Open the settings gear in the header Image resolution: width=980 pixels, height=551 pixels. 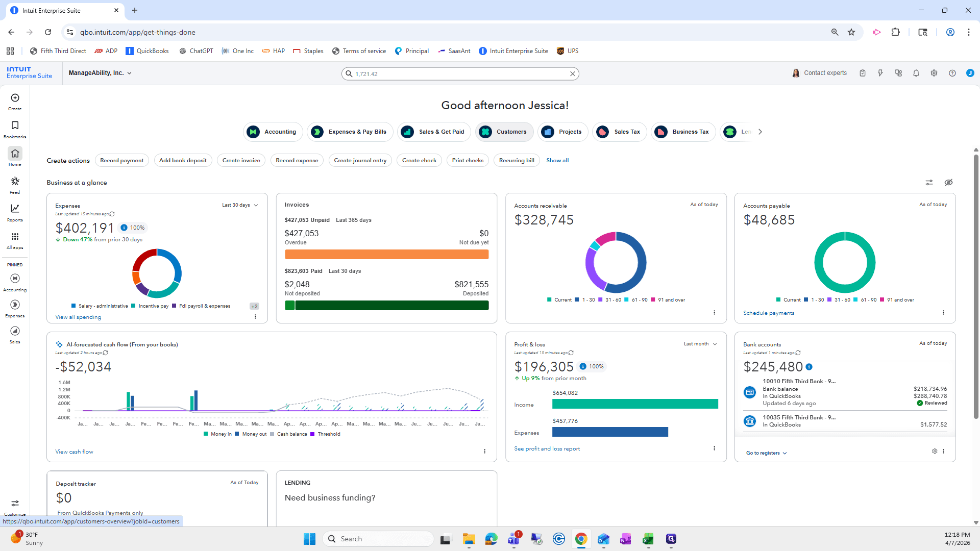coord(934,73)
